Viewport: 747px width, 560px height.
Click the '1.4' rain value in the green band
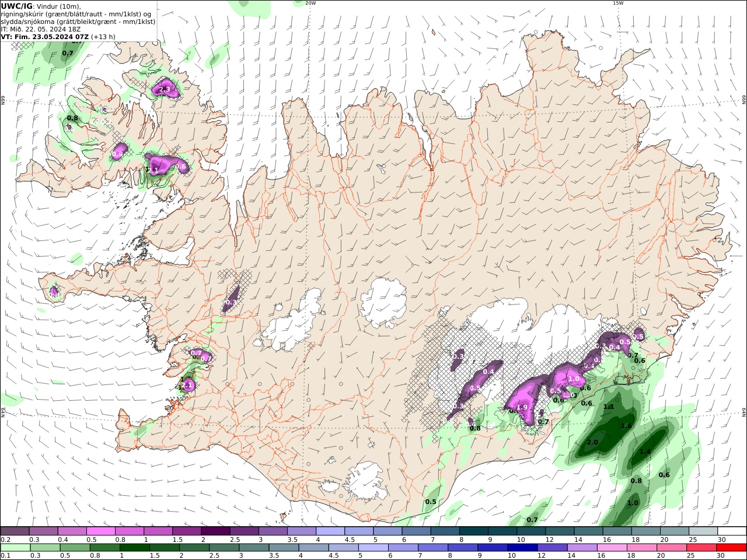(x=645, y=452)
